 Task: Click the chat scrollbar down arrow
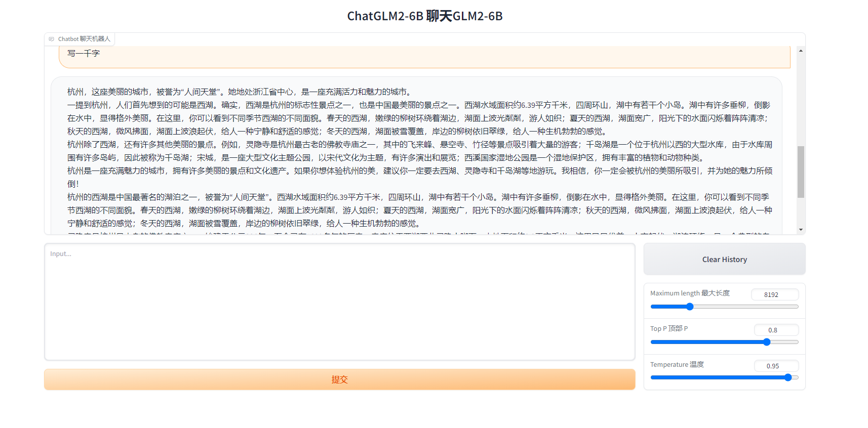point(801,230)
